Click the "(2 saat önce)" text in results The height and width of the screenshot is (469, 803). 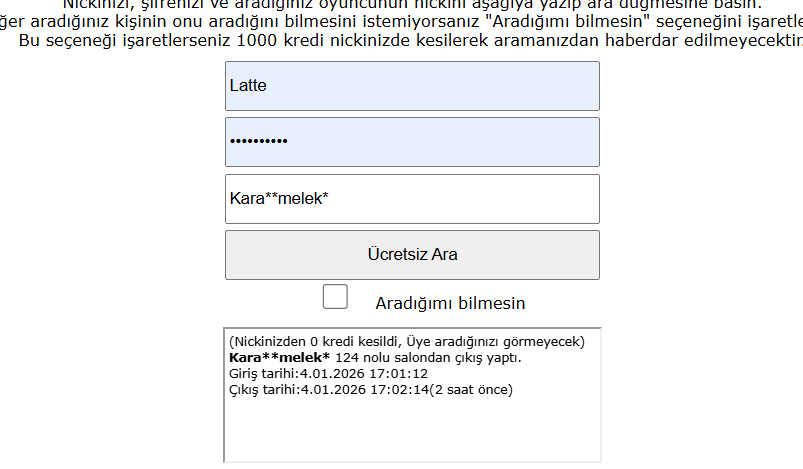pyautogui.click(x=471, y=390)
